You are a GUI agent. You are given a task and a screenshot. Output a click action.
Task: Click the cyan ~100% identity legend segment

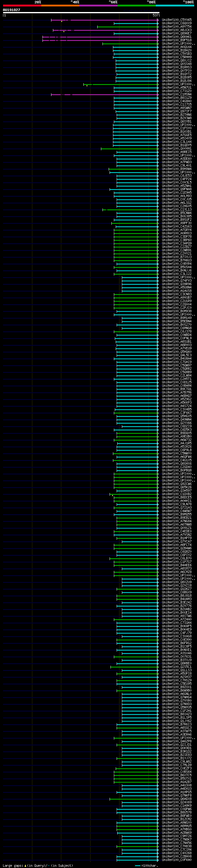click(x=175, y=6)
